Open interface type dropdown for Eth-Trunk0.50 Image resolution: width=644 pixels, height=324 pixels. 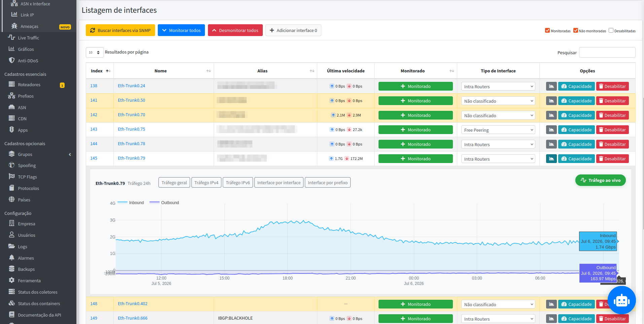click(x=498, y=101)
